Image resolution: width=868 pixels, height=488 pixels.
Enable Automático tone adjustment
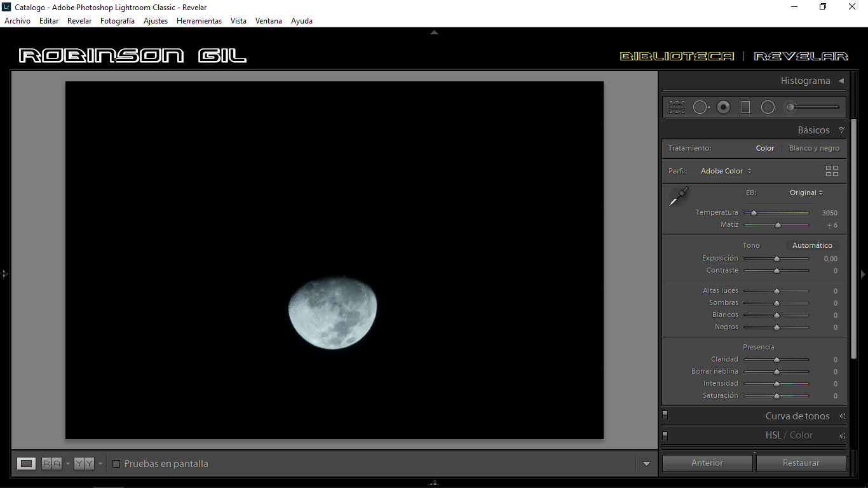tap(813, 245)
